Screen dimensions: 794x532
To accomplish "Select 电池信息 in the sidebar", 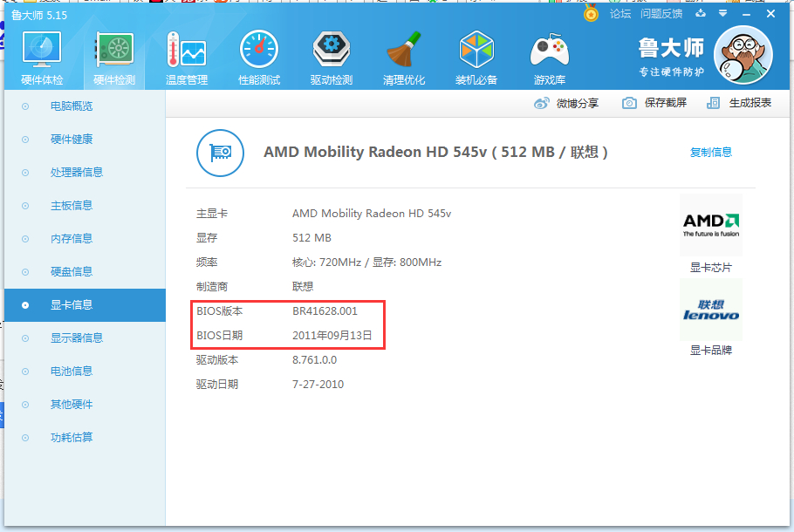I will click(x=86, y=372).
